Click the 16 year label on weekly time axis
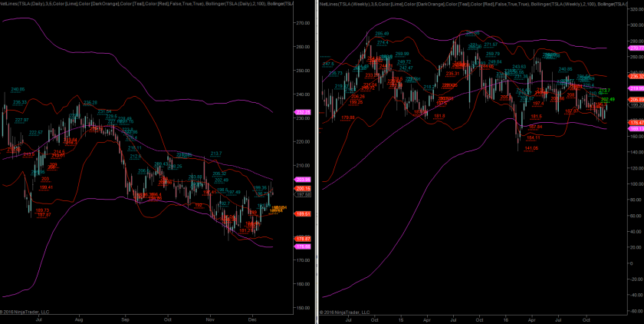 point(505,319)
